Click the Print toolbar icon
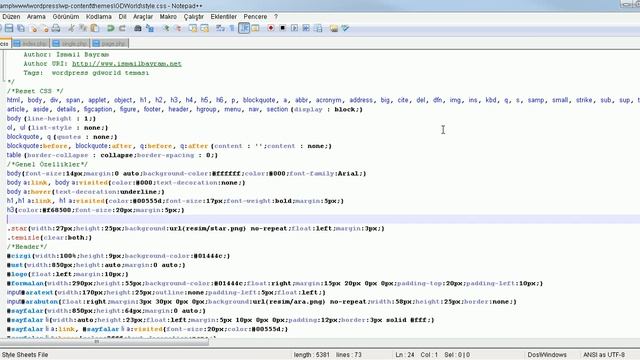Viewport: 640px width, 360px height. point(56,28)
